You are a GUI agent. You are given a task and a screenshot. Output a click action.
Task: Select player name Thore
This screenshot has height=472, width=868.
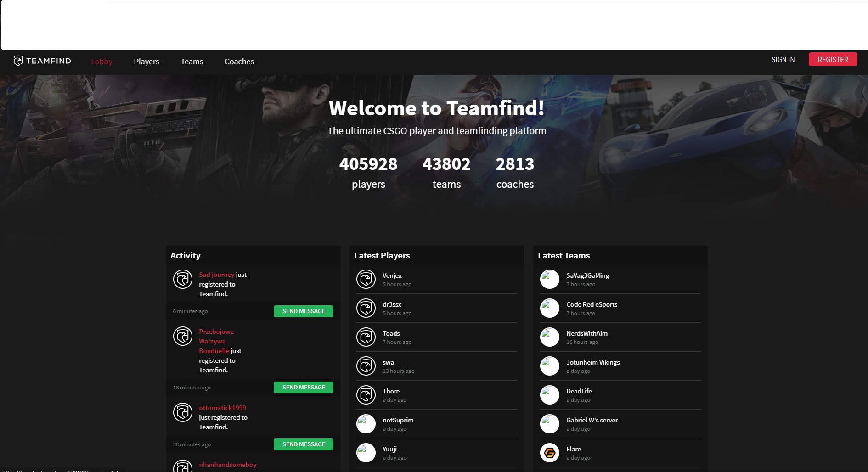[x=391, y=391]
